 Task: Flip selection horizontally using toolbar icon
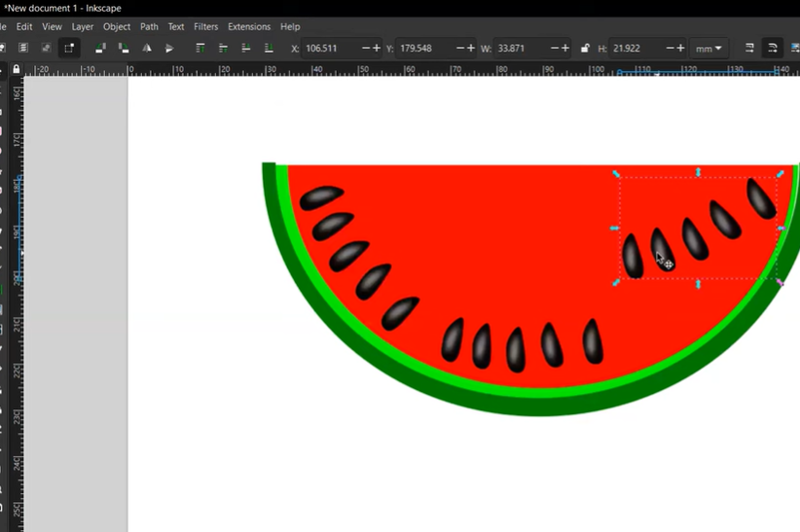pos(147,48)
